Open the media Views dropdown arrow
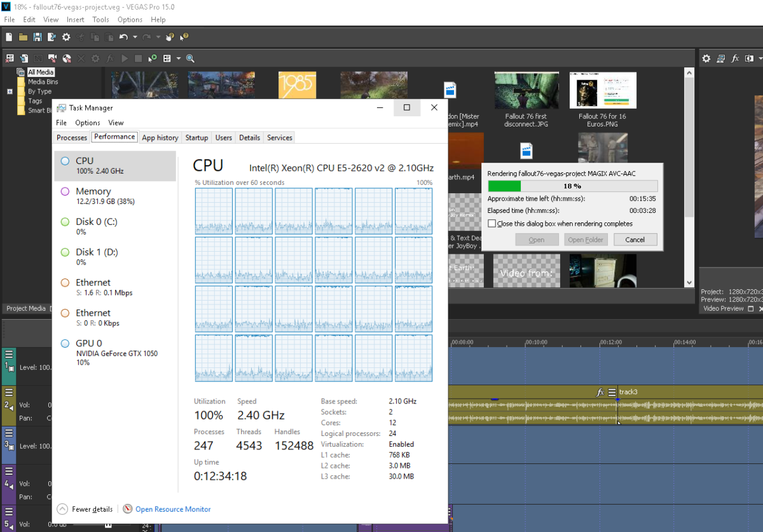The width and height of the screenshot is (763, 532). pos(178,58)
